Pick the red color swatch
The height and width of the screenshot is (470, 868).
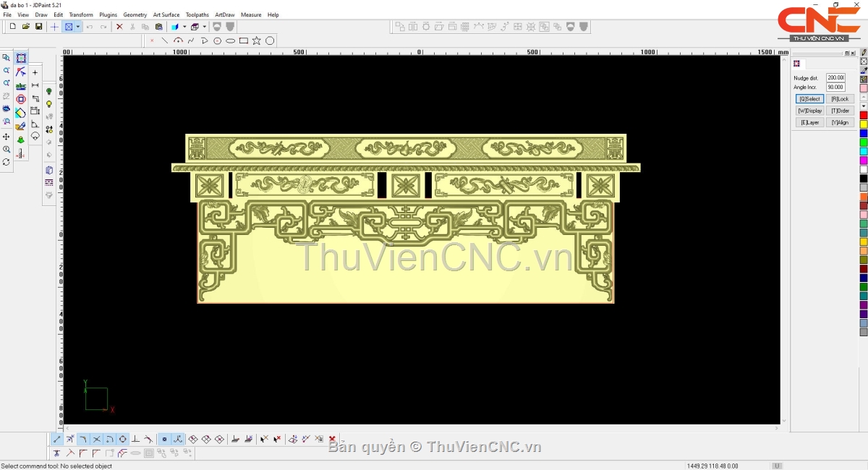864,116
